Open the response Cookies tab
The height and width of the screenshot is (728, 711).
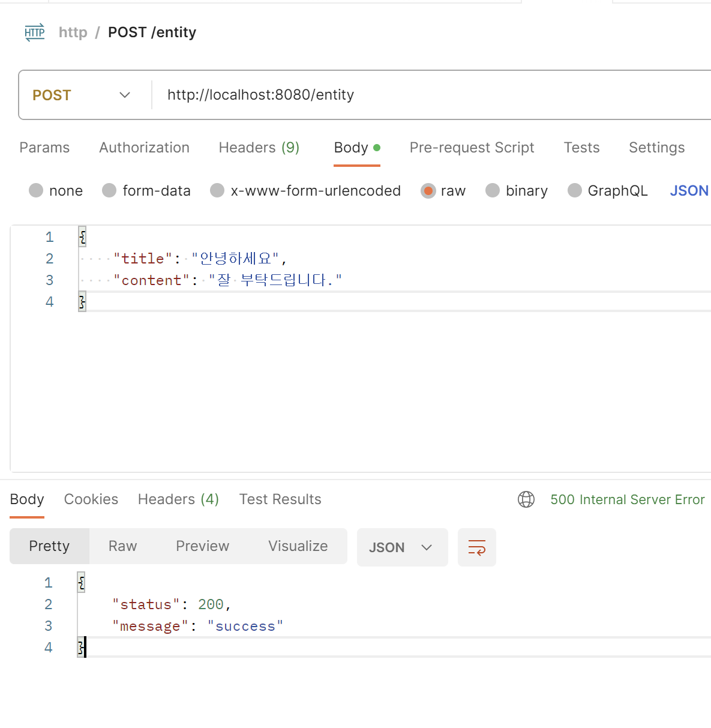[91, 499]
